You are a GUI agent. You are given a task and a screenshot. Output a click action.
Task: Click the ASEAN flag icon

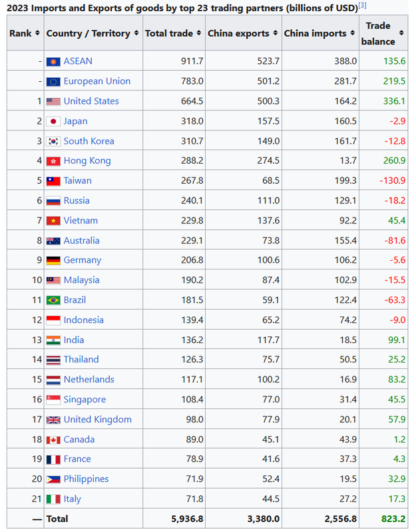[x=53, y=61]
